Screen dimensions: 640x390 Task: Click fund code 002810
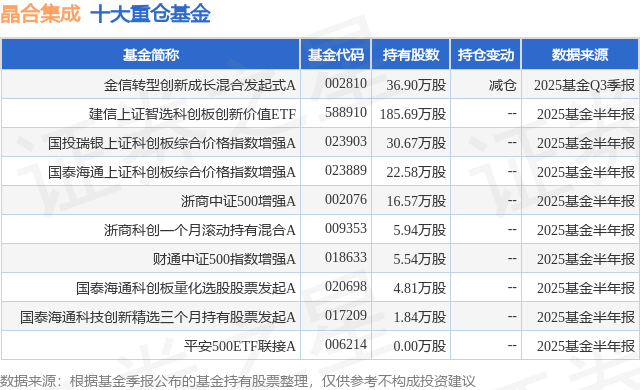(x=346, y=84)
